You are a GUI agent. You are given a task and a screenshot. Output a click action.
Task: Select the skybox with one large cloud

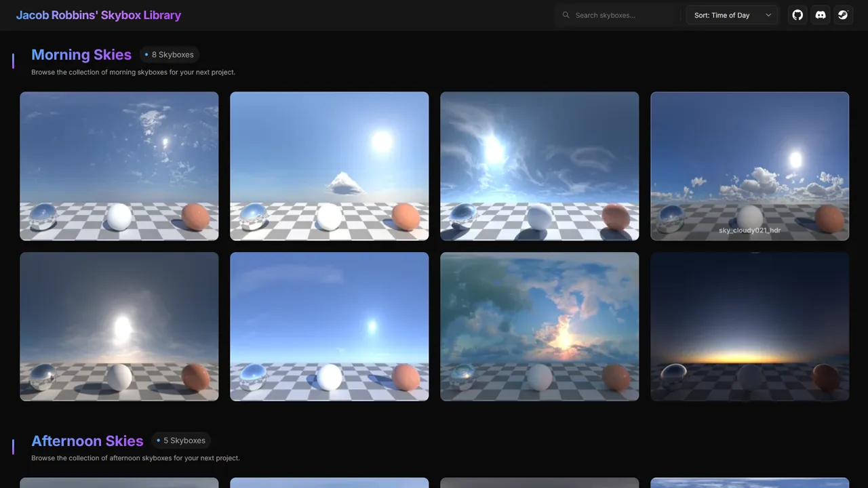[x=329, y=166]
